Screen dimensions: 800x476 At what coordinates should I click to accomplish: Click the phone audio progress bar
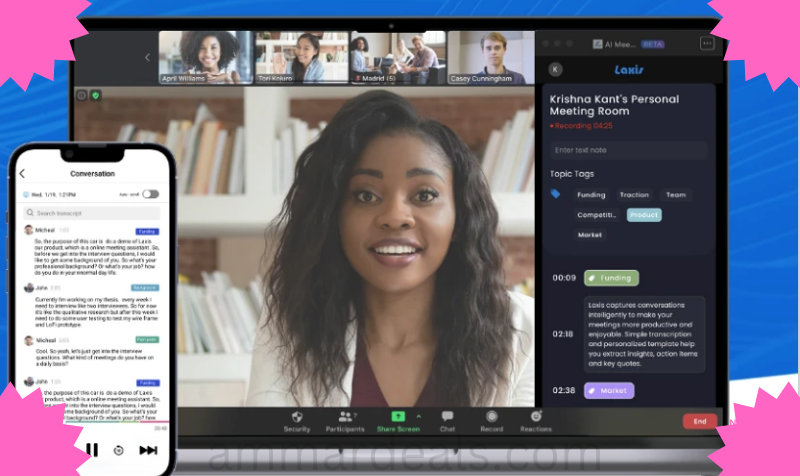[116, 422]
